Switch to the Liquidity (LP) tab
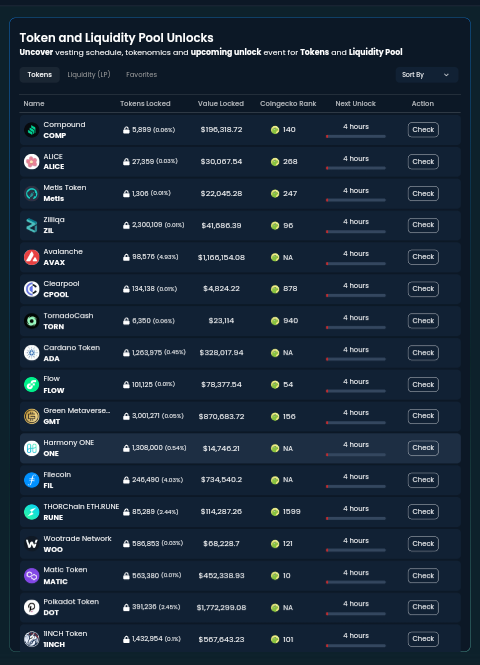Image resolution: width=480 pixels, height=665 pixels. coord(89,75)
